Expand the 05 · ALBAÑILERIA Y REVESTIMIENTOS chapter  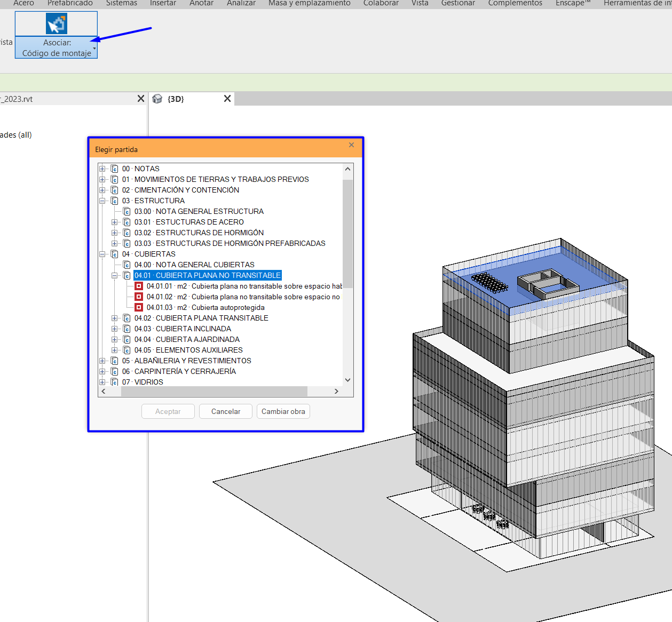click(102, 361)
